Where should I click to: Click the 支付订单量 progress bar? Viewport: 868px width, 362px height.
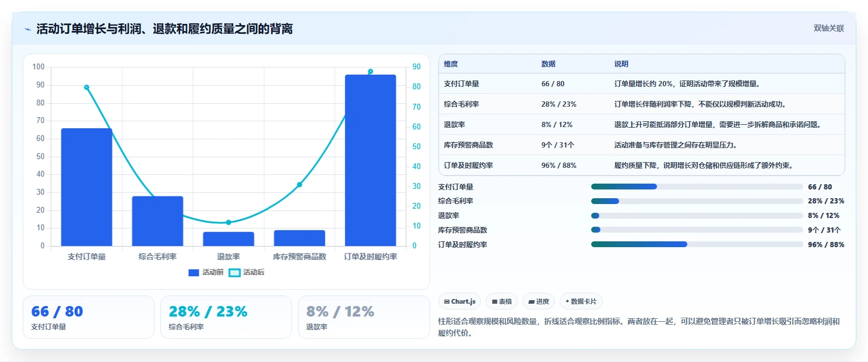point(697,187)
